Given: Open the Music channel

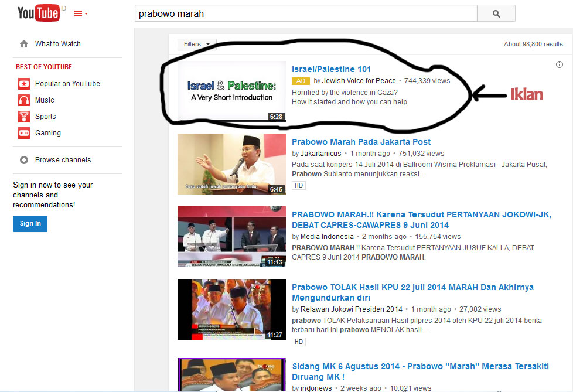Looking at the screenshot, I should point(45,100).
